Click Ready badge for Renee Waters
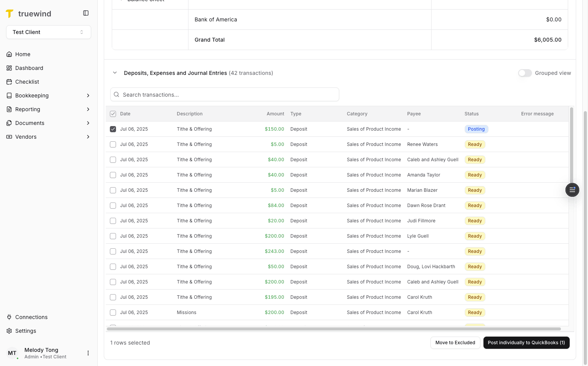This screenshot has height=366, width=588. coord(475,144)
